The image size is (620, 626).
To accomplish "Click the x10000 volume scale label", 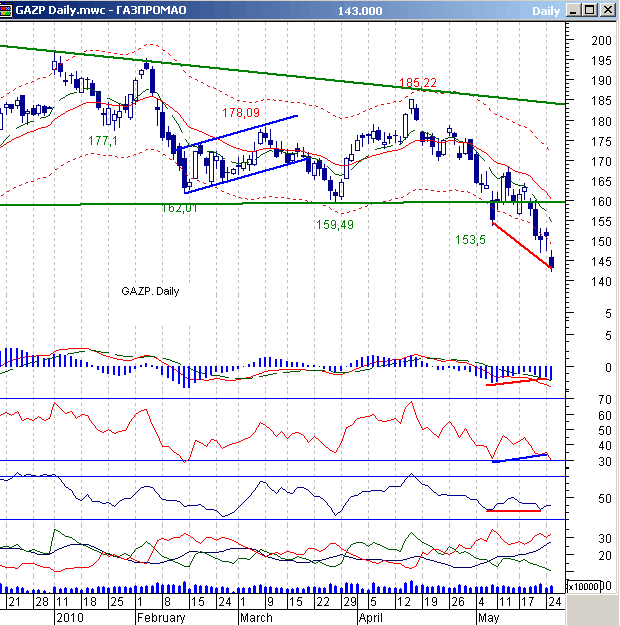I will pos(584,586).
